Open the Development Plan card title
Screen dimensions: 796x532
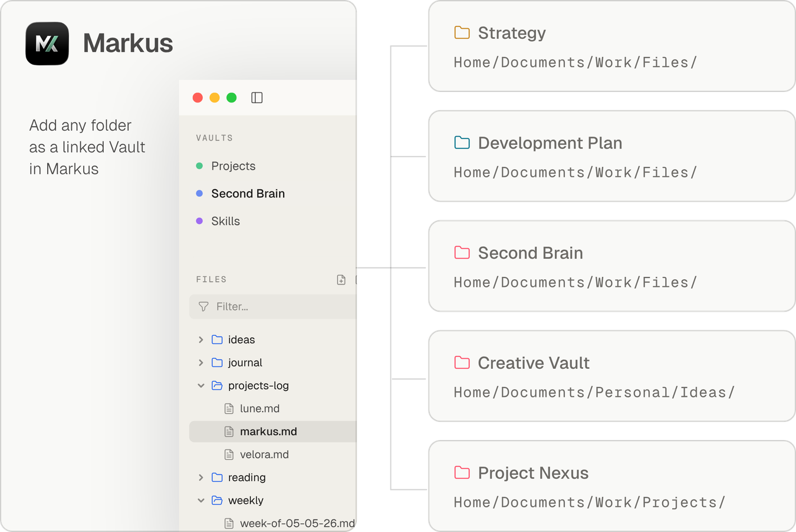coord(550,143)
